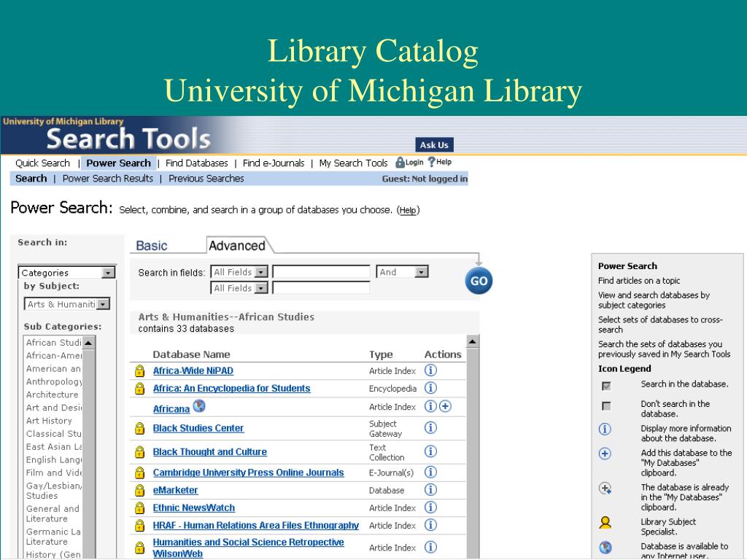This screenshot has width=747, height=560.
Task: Select Architecture in the Sub Categories list
Action: pos(53,394)
